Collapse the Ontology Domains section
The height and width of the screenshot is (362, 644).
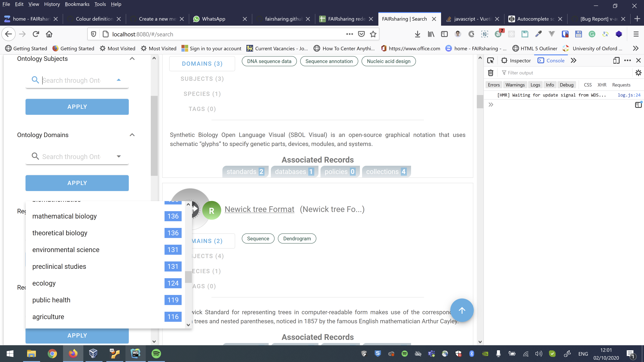132,135
